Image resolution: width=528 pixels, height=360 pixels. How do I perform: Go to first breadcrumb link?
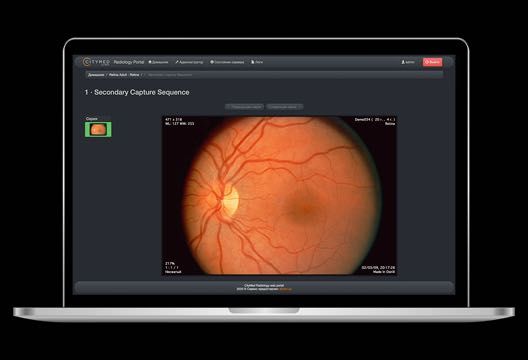coord(96,75)
